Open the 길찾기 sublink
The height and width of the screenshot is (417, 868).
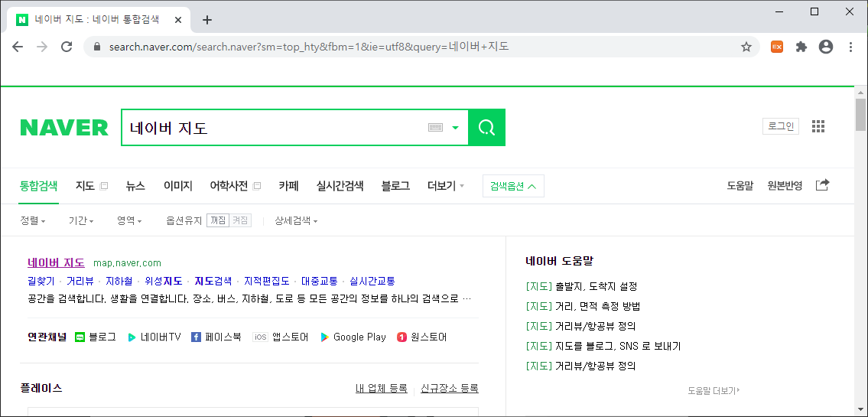click(x=41, y=281)
